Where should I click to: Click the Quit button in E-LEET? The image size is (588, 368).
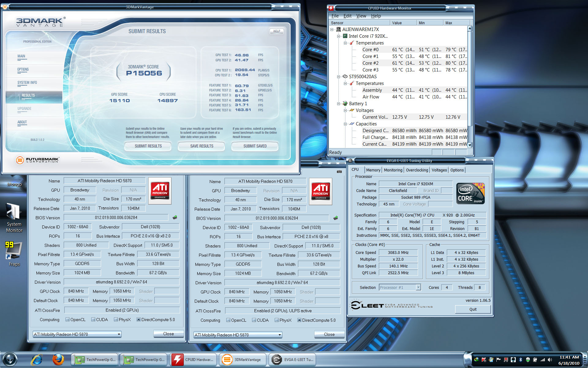pyautogui.click(x=473, y=309)
